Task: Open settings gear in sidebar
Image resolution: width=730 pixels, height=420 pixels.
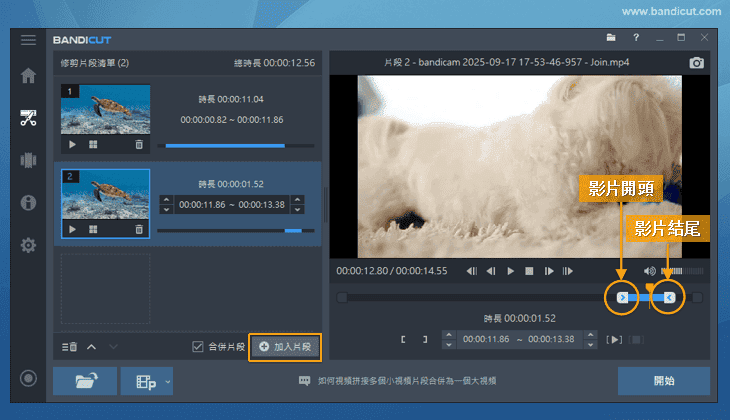Action: point(28,245)
